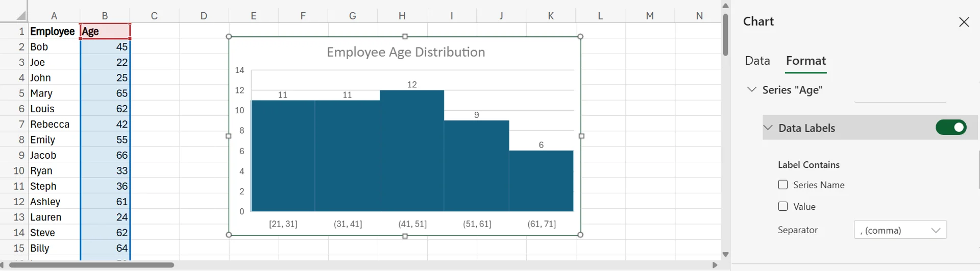Select column A header
Viewport: 980px width, 271px height.
pos(54,16)
